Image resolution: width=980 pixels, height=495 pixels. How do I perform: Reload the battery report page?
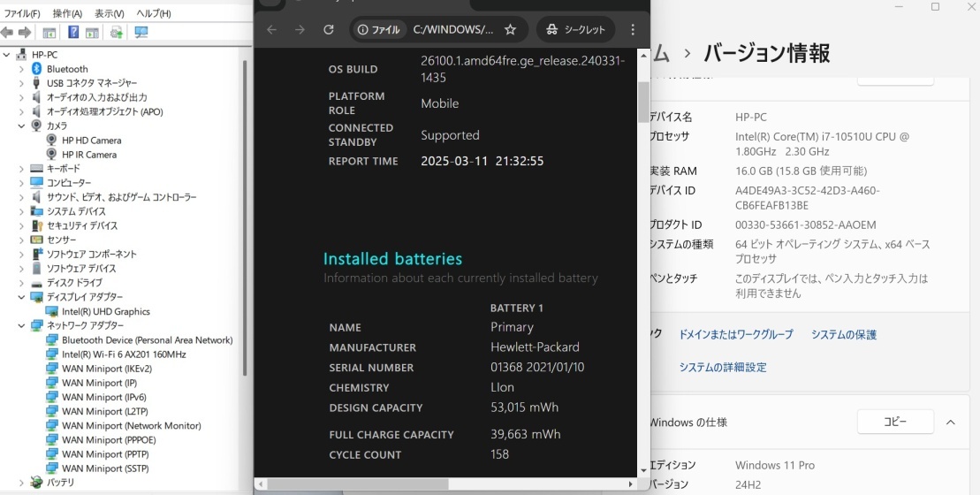pyautogui.click(x=329, y=29)
